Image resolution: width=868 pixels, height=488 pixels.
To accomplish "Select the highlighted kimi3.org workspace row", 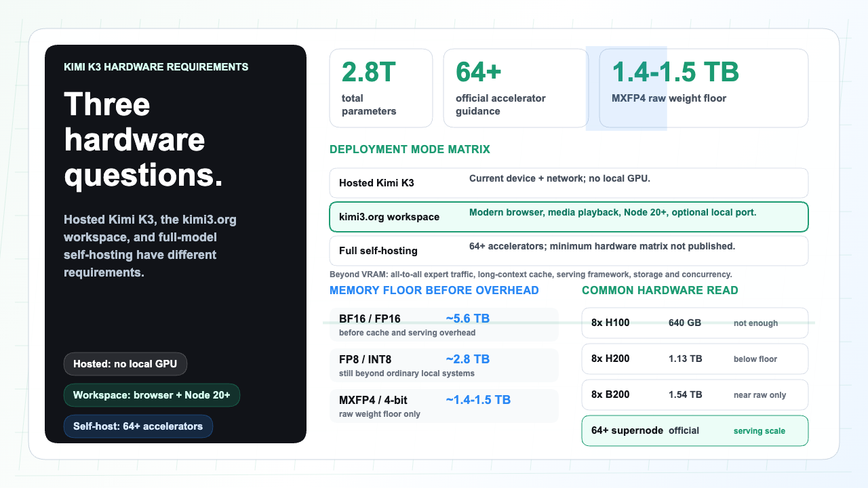I will click(569, 217).
